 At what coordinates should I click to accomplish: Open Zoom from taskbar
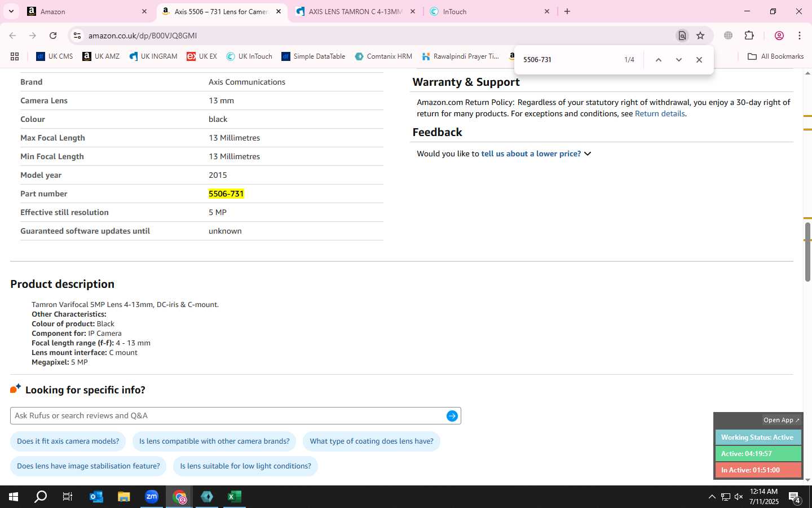coord(152,497)
